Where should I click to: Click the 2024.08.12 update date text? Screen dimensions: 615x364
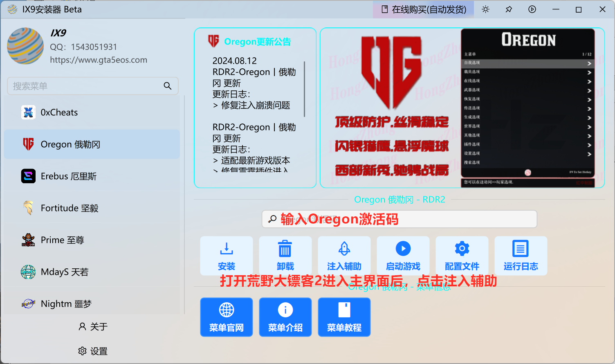pos(235,61)
